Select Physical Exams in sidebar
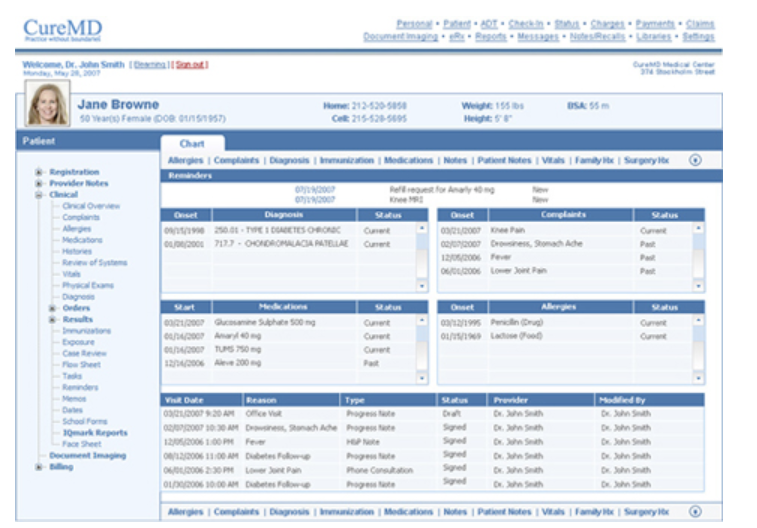757x528 pixels. point(88,285)
